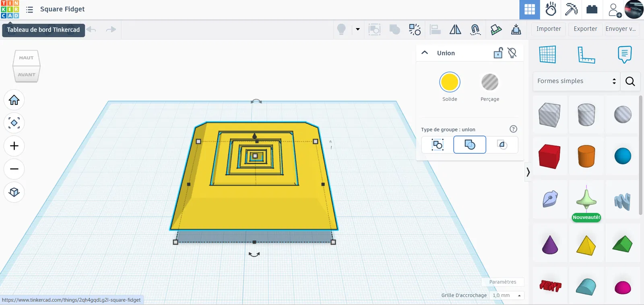Viewport: 644px width, 305px height.
Task: Click the tilted green workplane tool icon
Action: click(496, 29)
